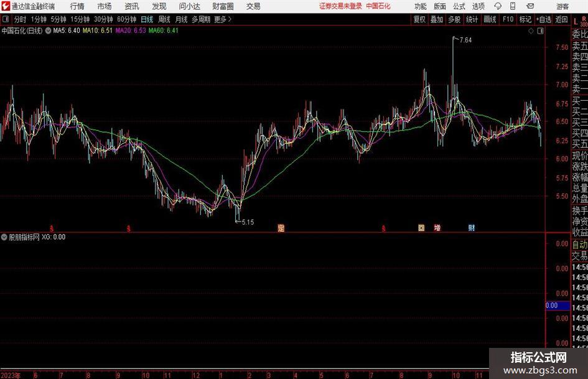The image size is (588, 379).
Task: Select the 多周期 multi-period tab
Action: tap(201, 19)
